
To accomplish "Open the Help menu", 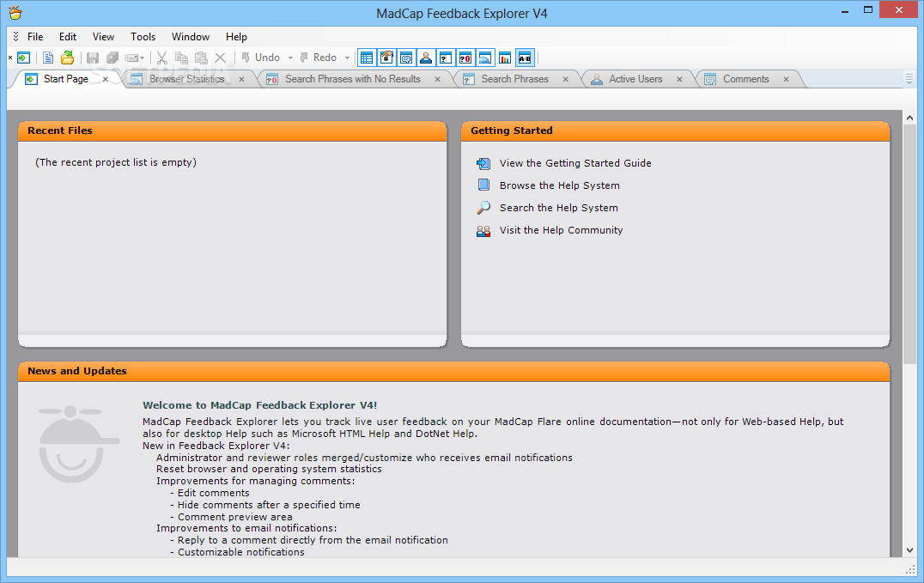I will point(236,37).
